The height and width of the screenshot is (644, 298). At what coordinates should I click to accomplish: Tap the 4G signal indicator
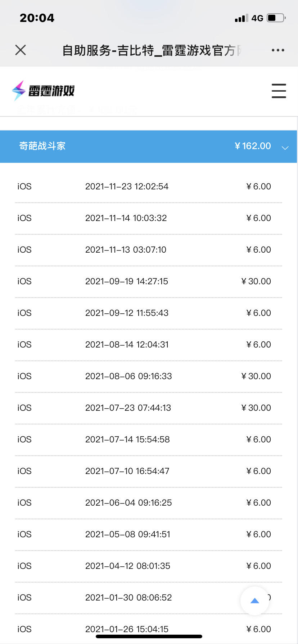click(257, 18)
